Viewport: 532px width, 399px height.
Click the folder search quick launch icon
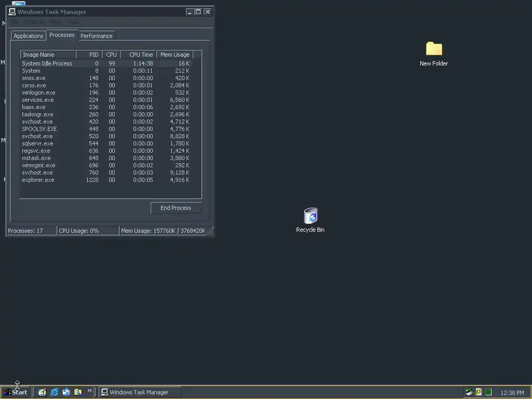(x=78, y=392)
